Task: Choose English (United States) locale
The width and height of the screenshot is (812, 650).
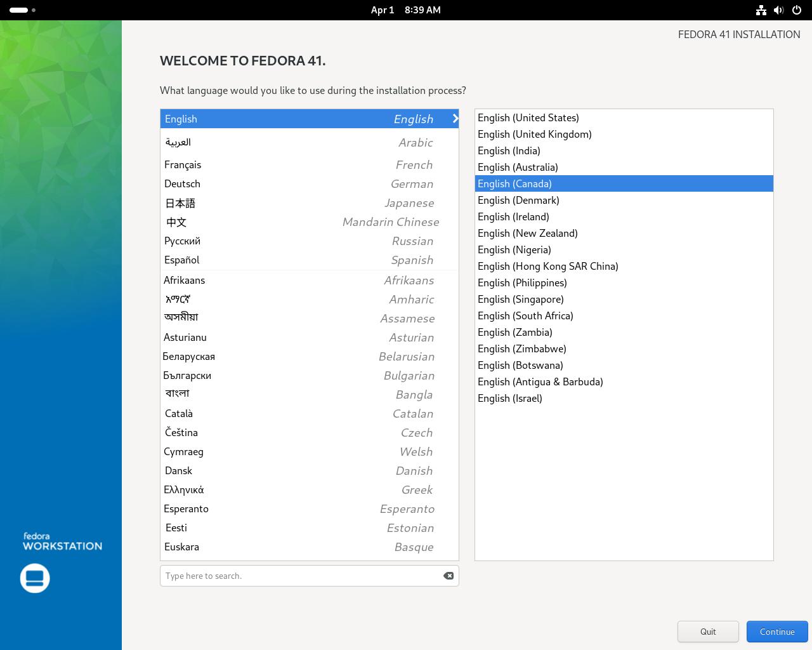Action: (x=624, y=117)
